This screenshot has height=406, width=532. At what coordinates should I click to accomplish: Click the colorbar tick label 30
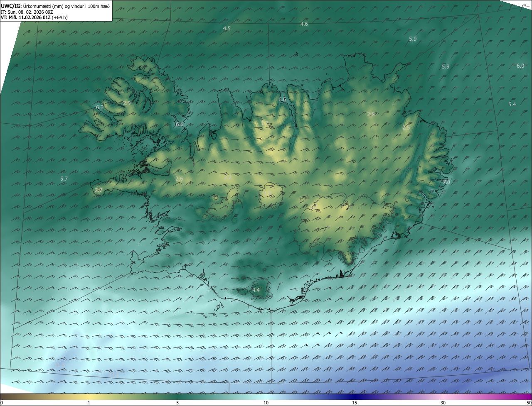443,403
